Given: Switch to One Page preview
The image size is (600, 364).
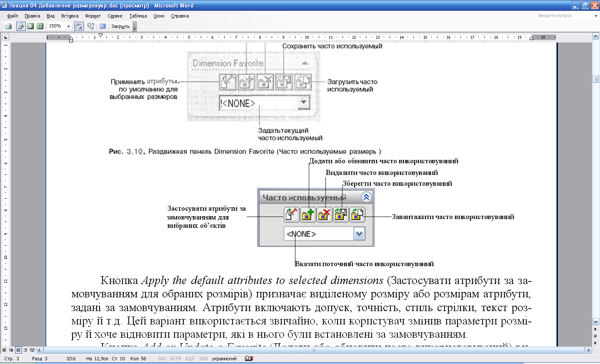Looking at the screenshot, I should (x=30, y=26).
